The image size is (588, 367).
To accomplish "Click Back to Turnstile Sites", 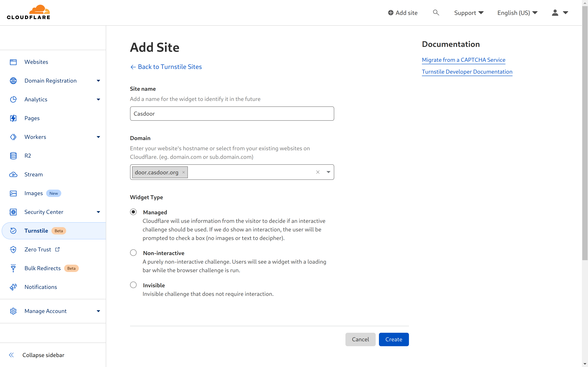I will click(166, 66).
